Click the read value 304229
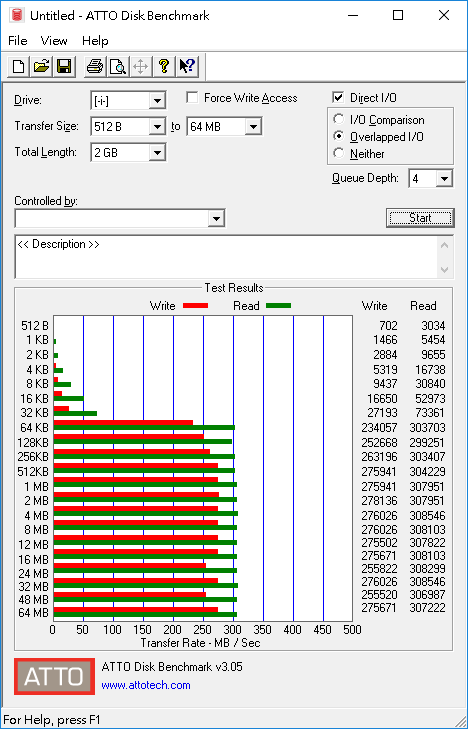 click(x=427, y=471)
